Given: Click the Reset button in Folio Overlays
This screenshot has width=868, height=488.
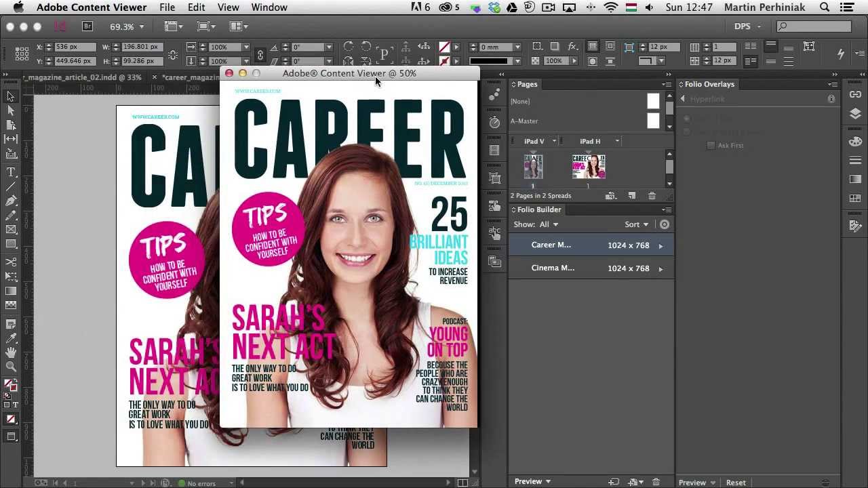Looking at the screenshot, I should [736, 483].
